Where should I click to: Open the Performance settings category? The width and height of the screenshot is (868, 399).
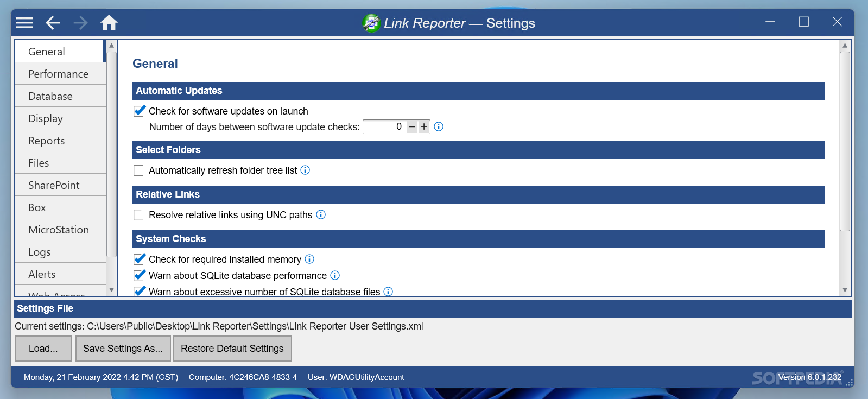[x=60, y=74]
